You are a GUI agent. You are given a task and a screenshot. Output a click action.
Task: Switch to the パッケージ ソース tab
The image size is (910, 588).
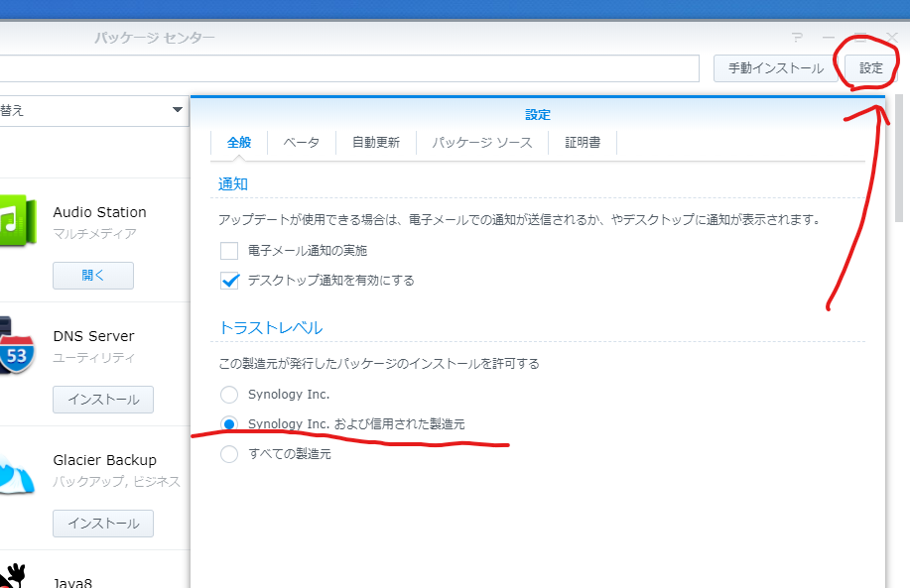pyautogui.click(x=480, y=142)
